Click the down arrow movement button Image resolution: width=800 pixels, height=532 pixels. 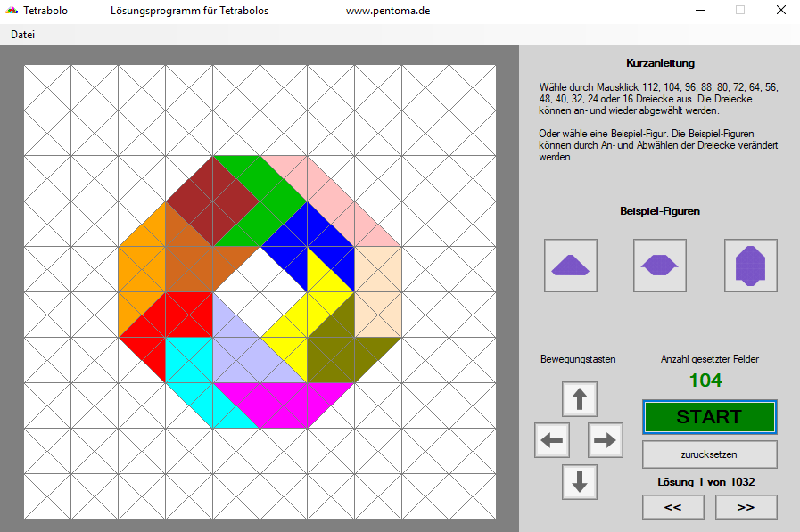[x=580, y=481]
